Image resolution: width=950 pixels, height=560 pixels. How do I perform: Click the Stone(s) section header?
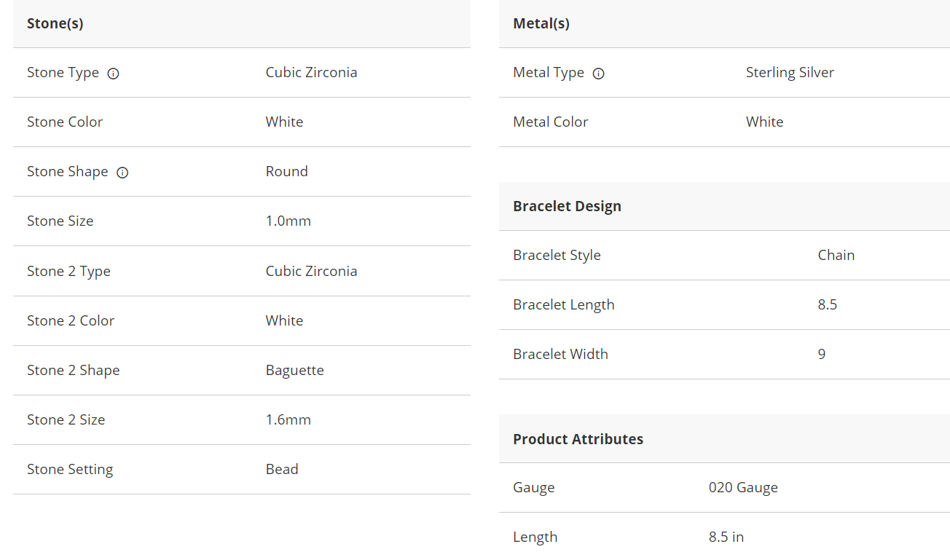[55, 23]
